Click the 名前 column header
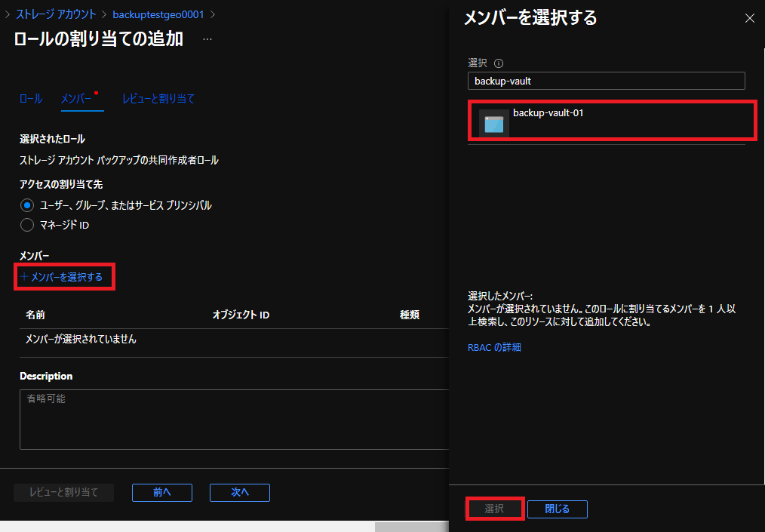The height and width of the screenshot is (532, 765). click(x=35, y=315)
